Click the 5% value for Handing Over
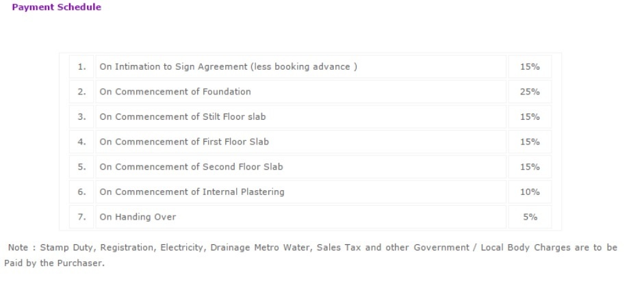Viewport: 644px width, 299px height. pyautogui.click(x=530, y=217)
